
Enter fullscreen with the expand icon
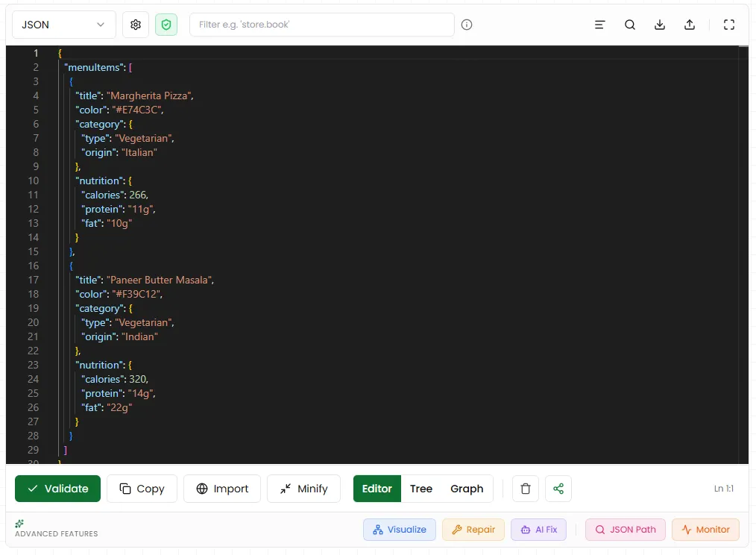[728, 24]
